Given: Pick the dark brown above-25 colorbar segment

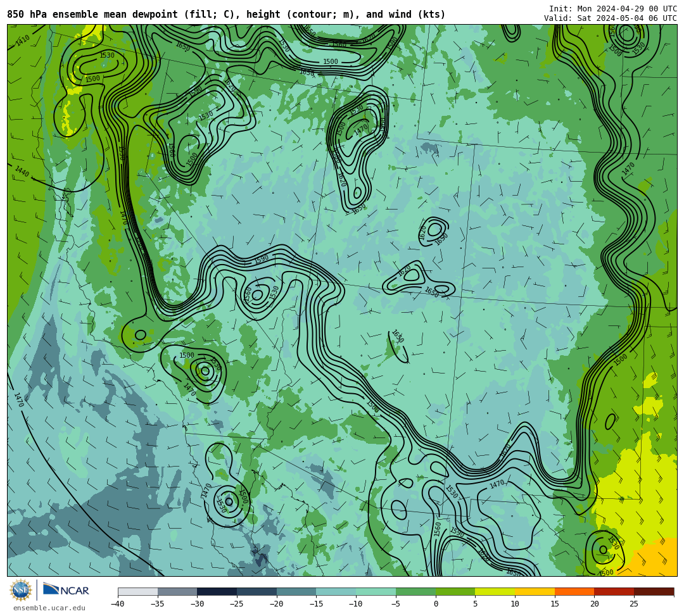Looking at the screenshot, I should tap(654, 591).
